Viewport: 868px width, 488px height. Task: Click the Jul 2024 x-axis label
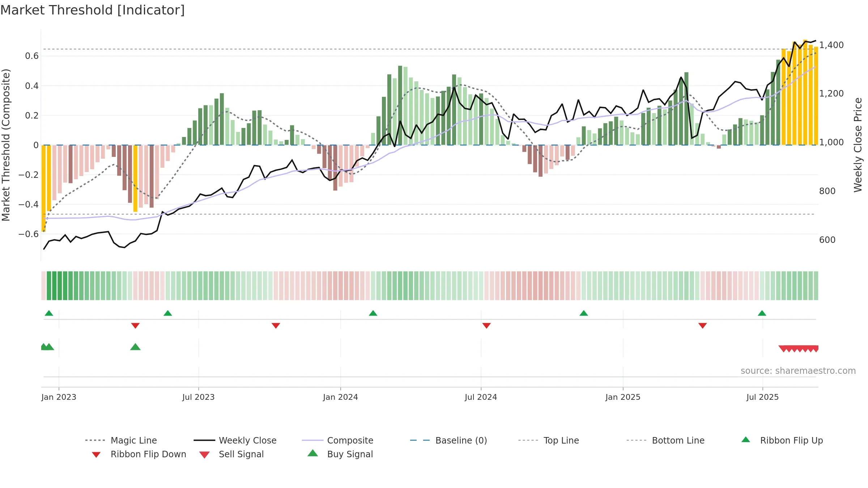pos(481,397)
